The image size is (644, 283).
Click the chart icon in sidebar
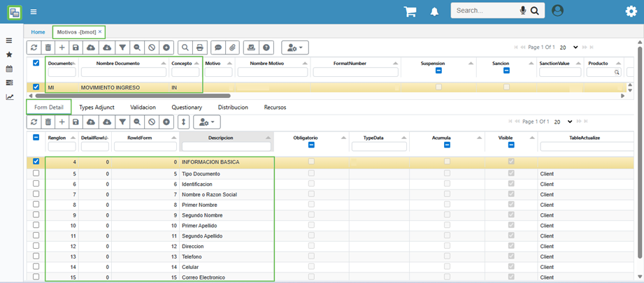[x=9, y=96]
